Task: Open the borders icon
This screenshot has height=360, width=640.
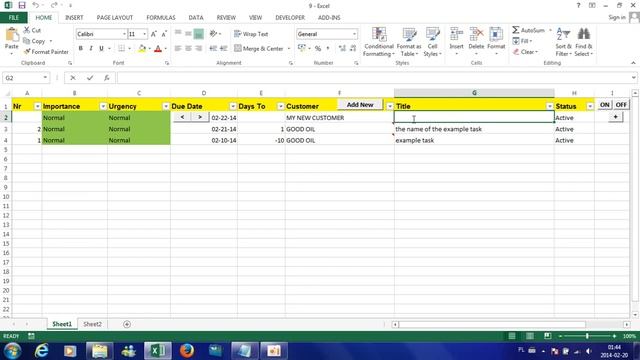Action: click(x=122, y=49)
